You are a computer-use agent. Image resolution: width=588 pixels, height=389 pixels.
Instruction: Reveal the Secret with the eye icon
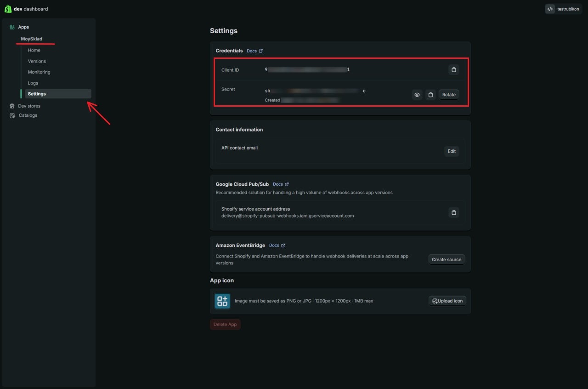click(417, 95)
